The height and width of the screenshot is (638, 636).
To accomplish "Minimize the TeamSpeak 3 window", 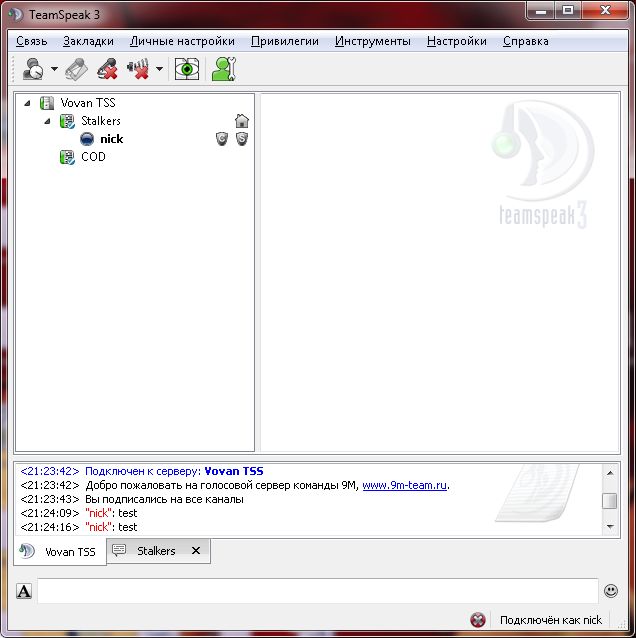I will (541, 11).
